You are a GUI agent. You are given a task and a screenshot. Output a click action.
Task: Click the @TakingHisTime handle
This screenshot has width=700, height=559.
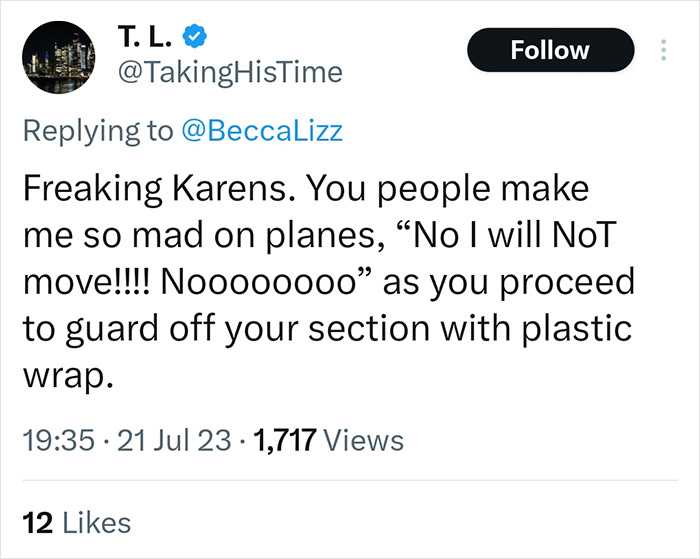[x=230, y=72]
